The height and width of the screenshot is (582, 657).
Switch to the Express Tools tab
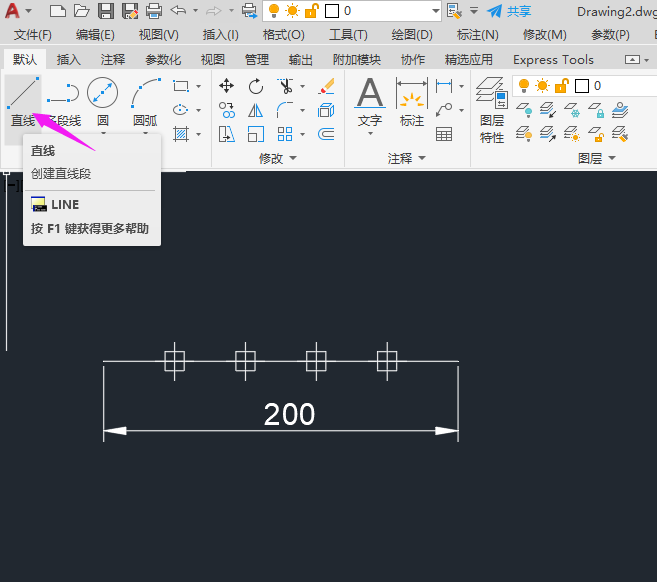coord(553,59)
